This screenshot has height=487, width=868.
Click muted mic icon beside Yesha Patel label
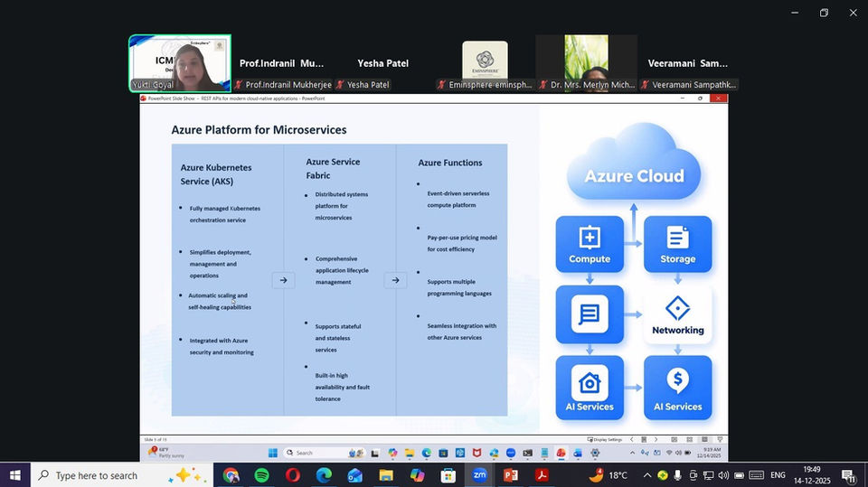click(340, 85)
